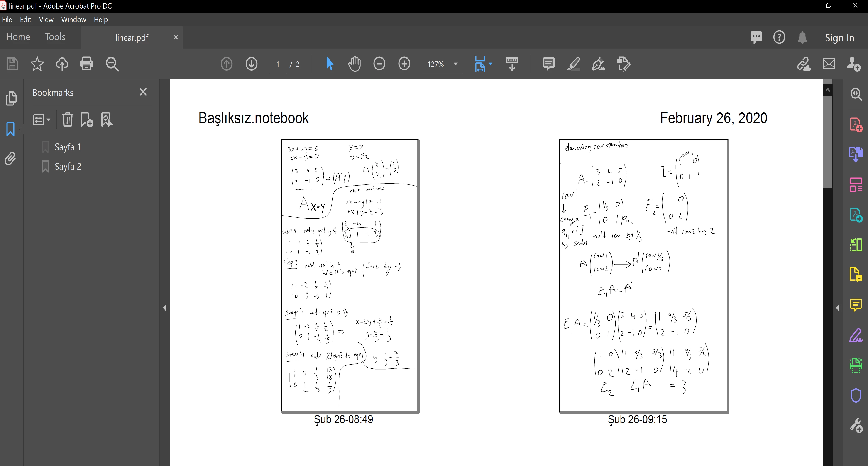Click the Print file icon

[86, 64]
